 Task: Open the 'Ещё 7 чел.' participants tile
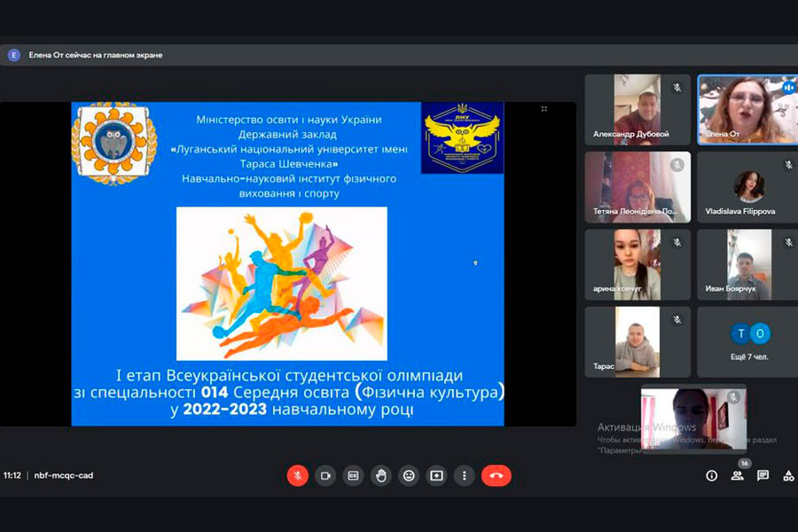[x=747, y=341]
